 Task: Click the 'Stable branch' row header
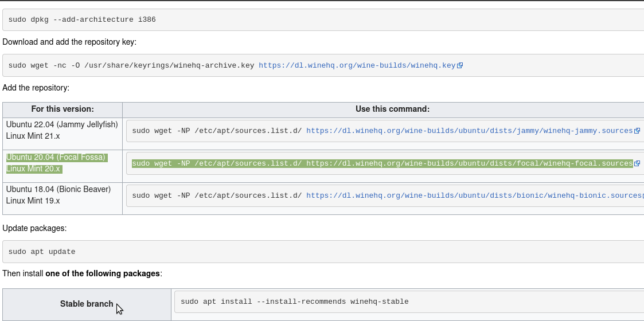click(x=87, y=304)
